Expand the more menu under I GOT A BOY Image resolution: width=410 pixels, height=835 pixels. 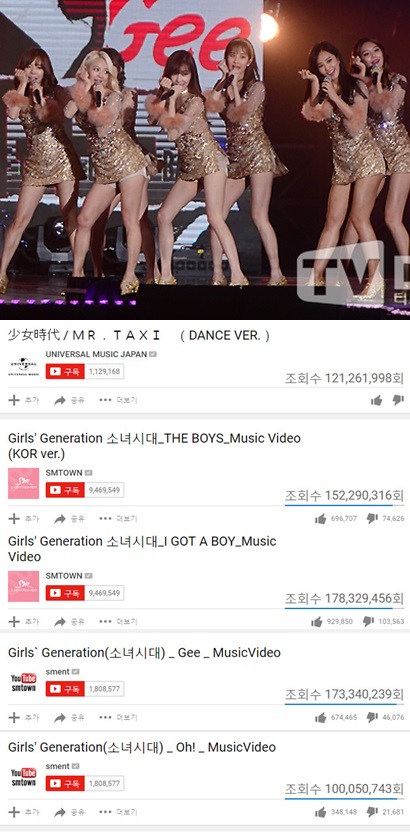[118, 621]
